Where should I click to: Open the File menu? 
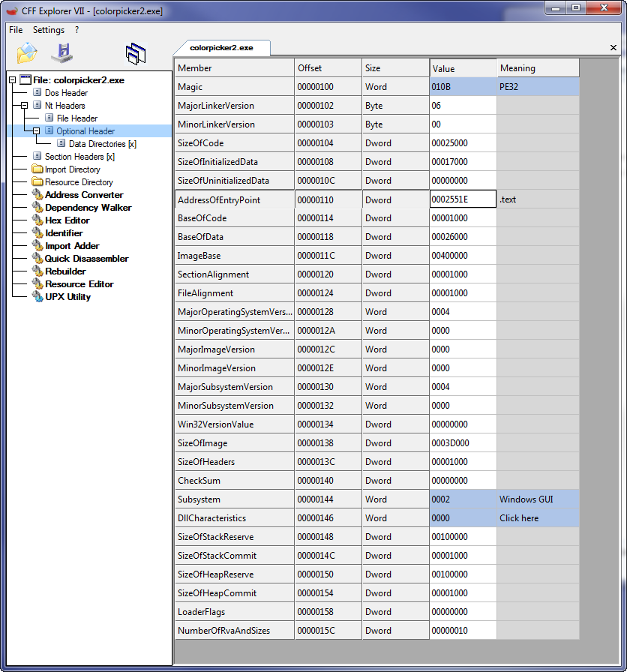click(x=16, y=29)
